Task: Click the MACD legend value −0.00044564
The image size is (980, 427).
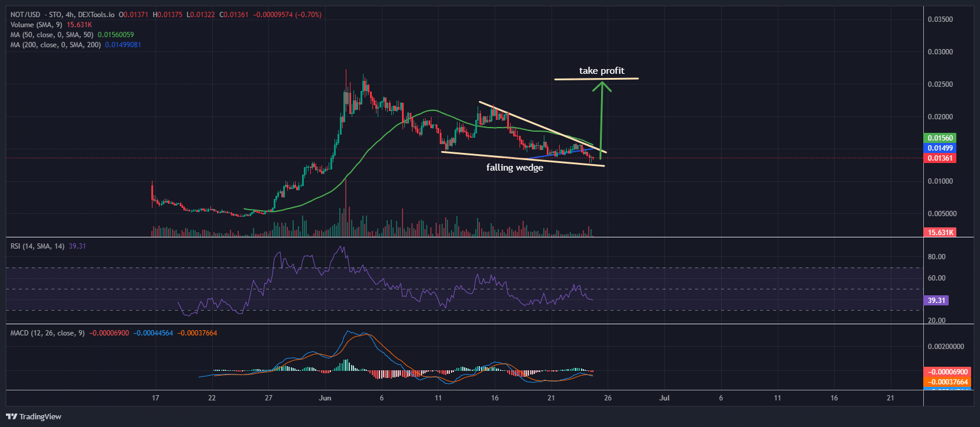Action: coord(153,333)
